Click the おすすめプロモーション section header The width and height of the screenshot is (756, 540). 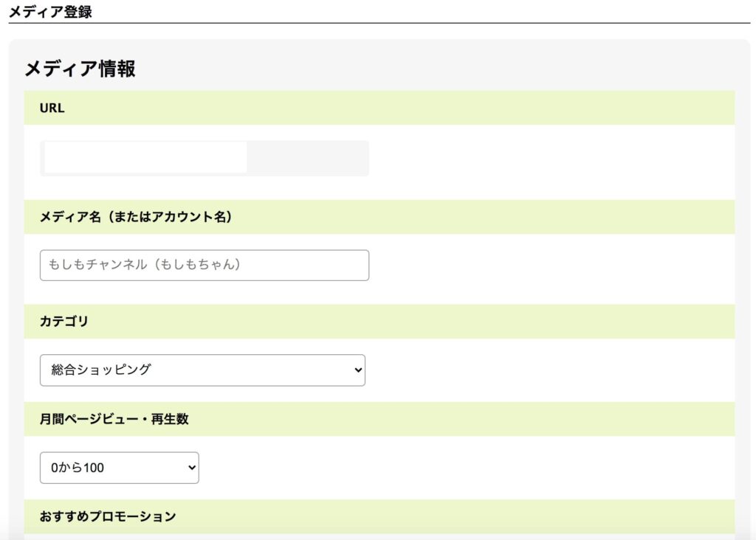click(379, 516)
